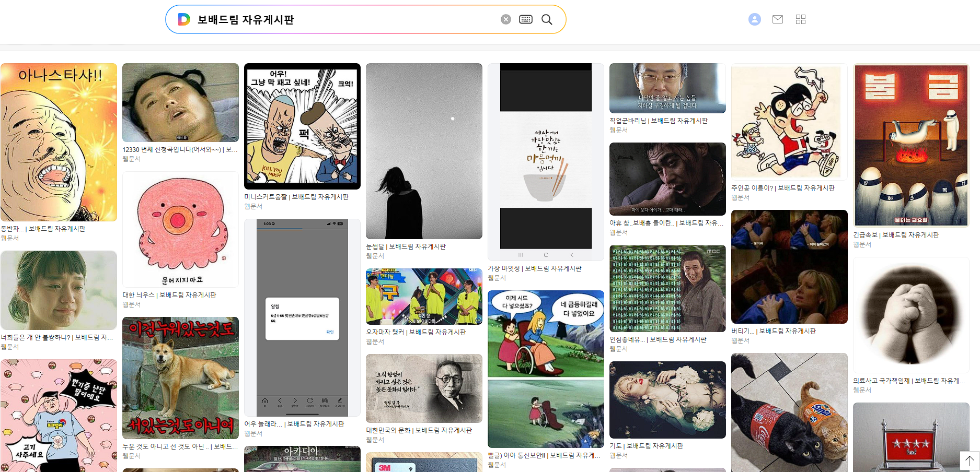Open the crying girl photo thumbnail
Image resolution: width=980 pixels, height=472 pixels.
pos(59,290)
